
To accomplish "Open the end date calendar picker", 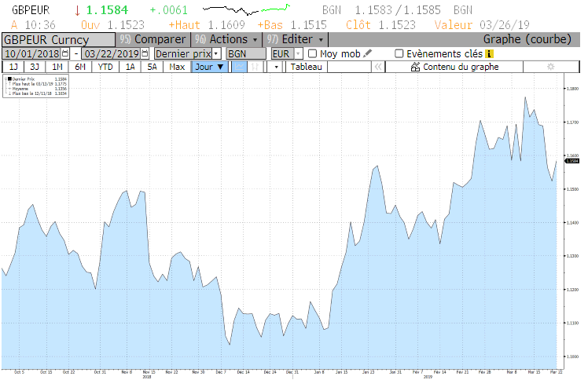I will coord(145,53).
